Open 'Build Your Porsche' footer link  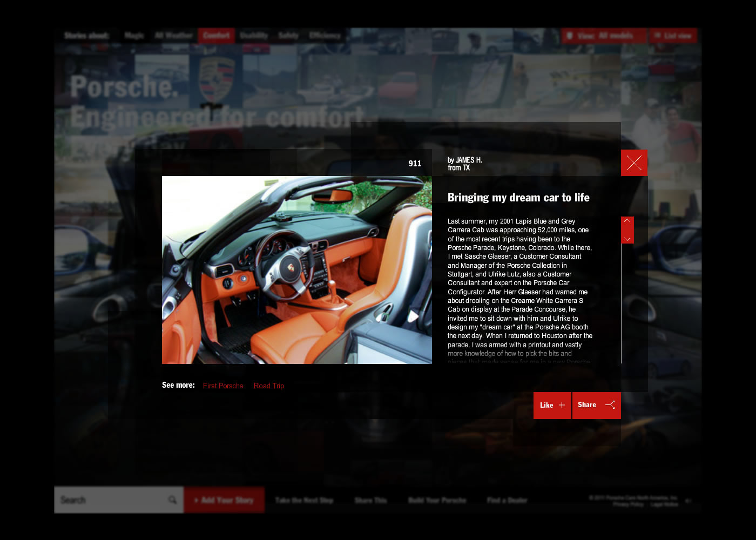pyautogui.click(x=437, y=500)
